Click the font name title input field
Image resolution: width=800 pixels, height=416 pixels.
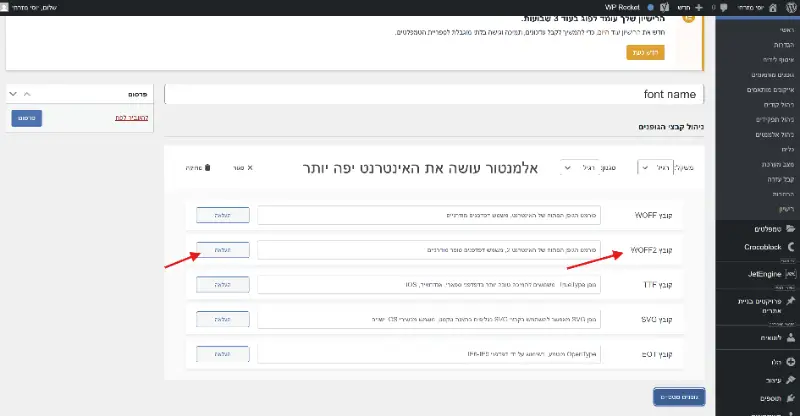pos(435,94)
